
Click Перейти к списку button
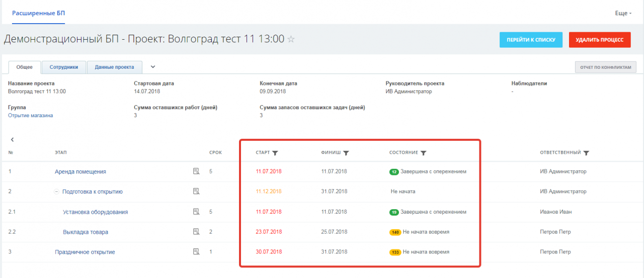click(531, 40)
